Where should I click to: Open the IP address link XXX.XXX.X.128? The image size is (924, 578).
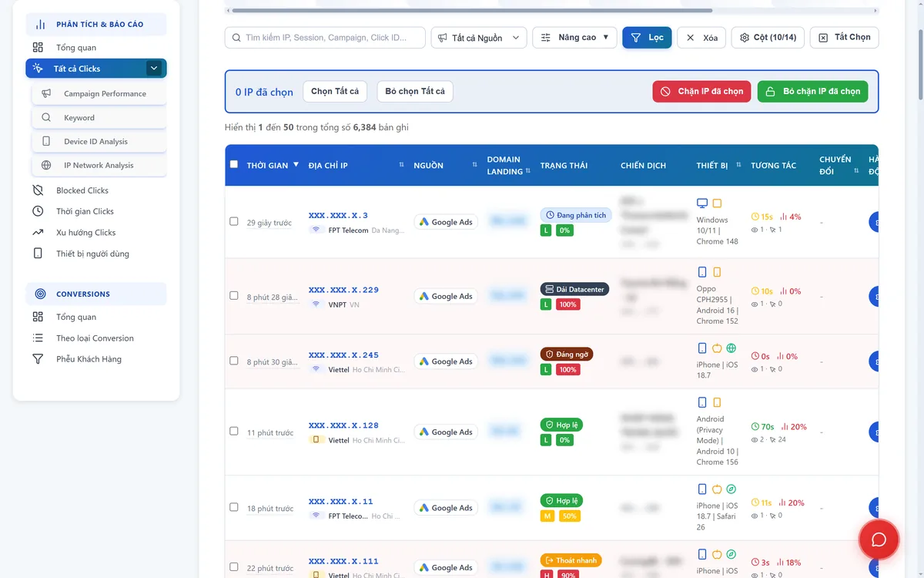click(x=343, y=425)
